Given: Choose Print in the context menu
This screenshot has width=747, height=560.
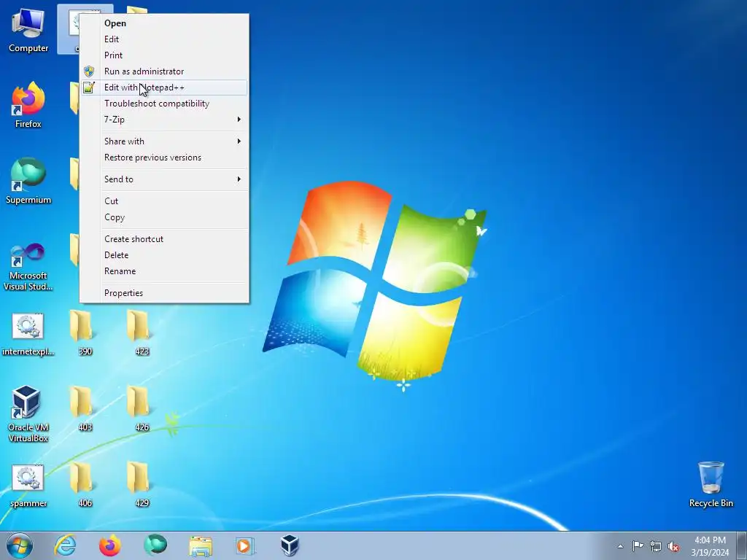Looking at the screenshot, I should [164, 55].
